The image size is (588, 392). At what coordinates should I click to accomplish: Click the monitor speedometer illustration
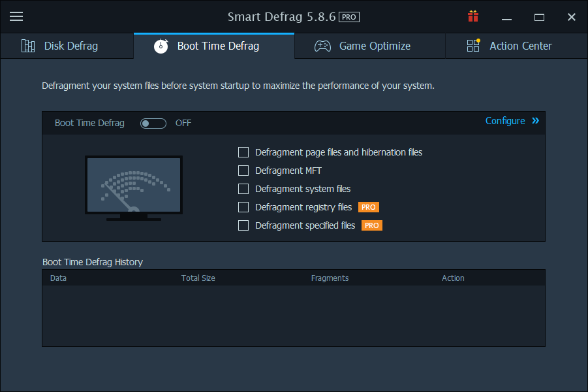134,188
